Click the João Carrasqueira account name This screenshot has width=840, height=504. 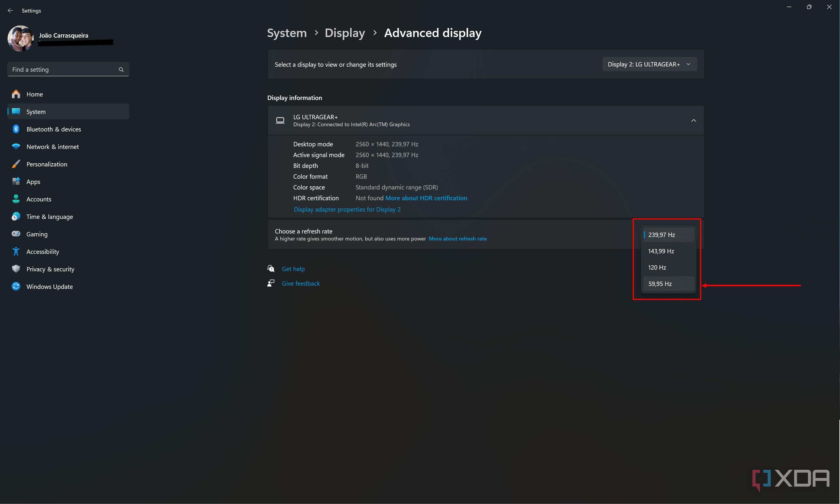(x=64, y=35)
